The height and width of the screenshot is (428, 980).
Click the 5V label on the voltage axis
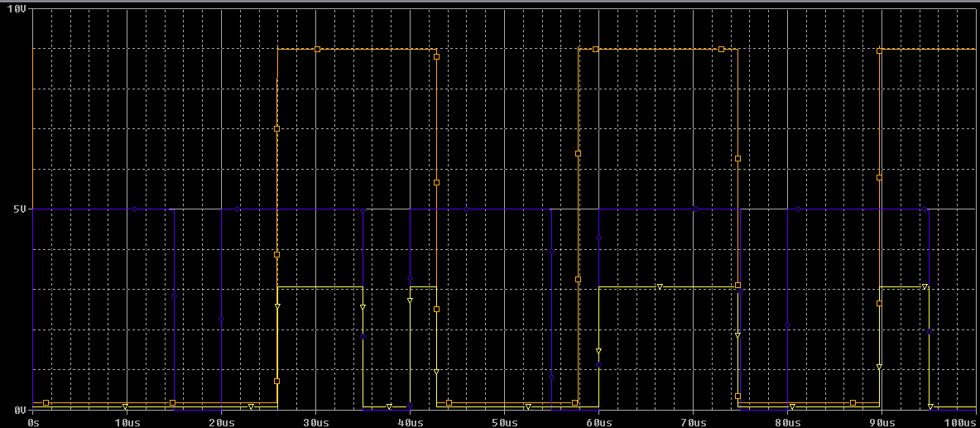point(20,209)
